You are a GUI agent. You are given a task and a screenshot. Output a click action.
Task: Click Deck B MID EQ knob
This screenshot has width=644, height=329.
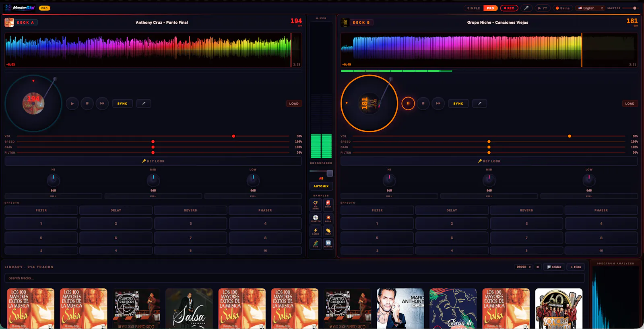[489, 180]
